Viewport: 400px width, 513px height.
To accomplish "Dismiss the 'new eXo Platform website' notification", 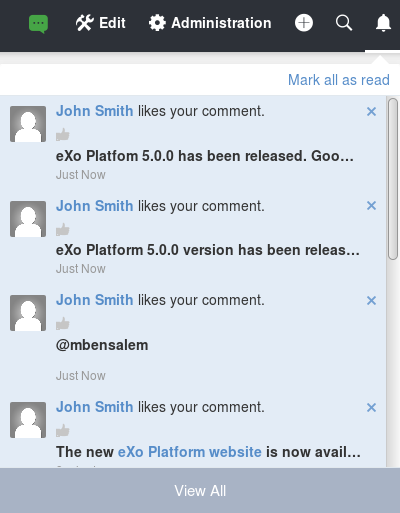I will pyautogui.click(x=371, y=407).
